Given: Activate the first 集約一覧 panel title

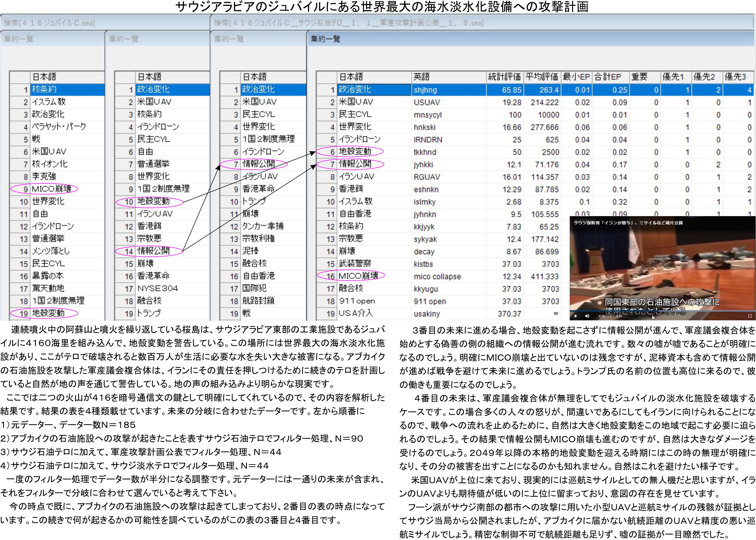Looking at the screenshot, I should click(x=19, y=39).
